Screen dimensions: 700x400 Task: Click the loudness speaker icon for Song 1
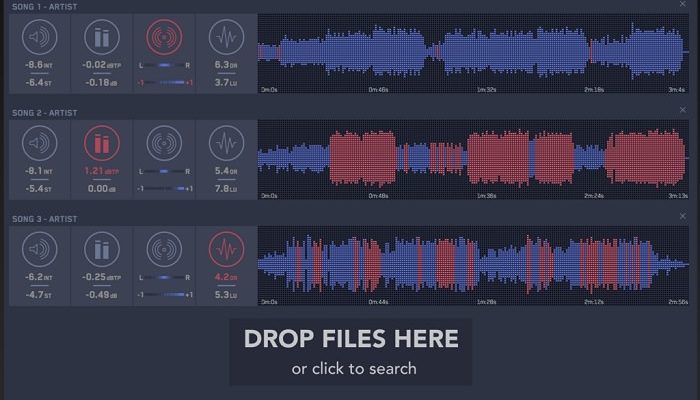tap(40, 38)
